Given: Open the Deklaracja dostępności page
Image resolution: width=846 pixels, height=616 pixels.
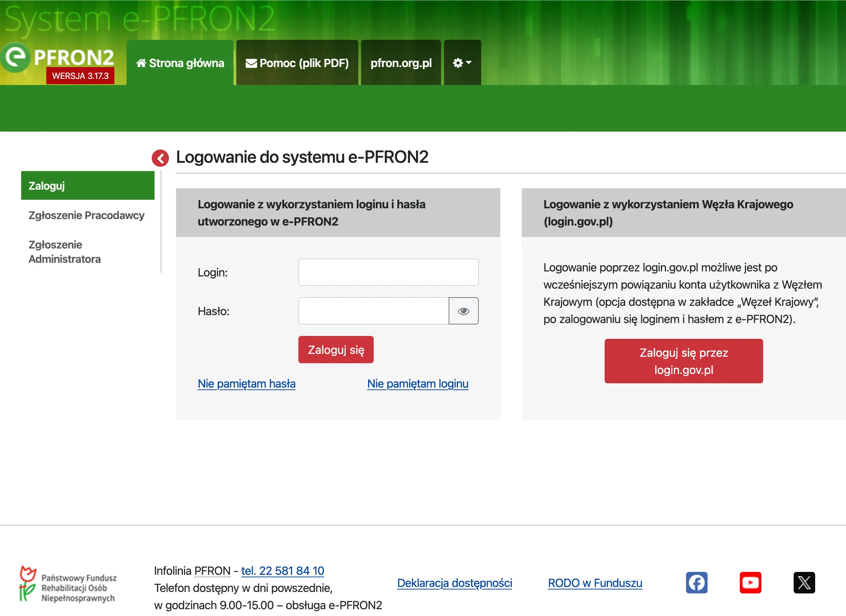Looking at the screenshot, I should pos(454,583).
